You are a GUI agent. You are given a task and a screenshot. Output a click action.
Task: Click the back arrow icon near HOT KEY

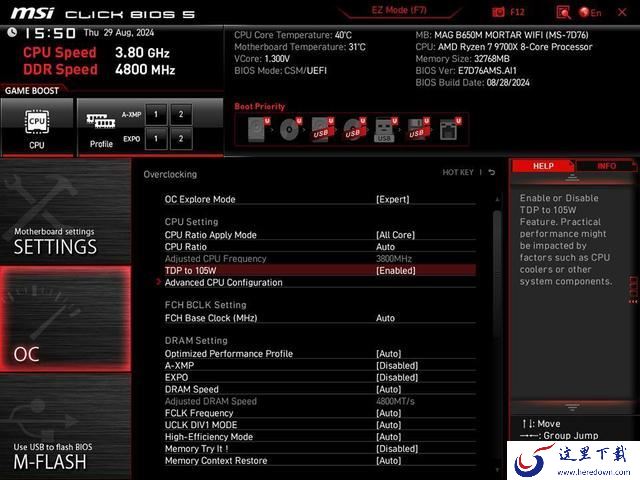pos(492,172)
